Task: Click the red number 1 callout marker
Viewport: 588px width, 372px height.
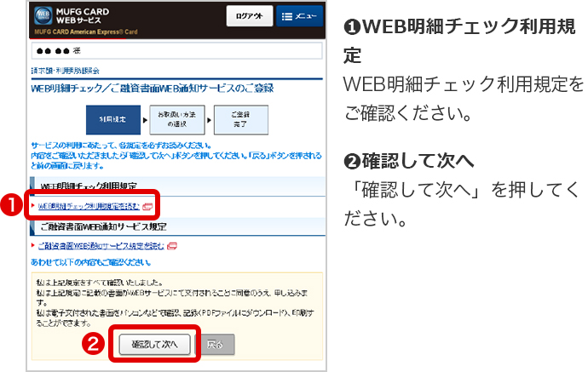Action: (x=11, y=205)
